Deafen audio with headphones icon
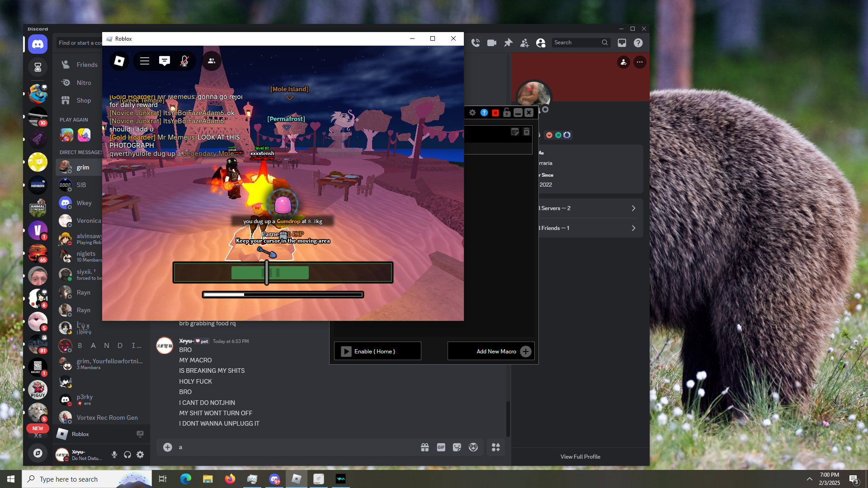 [x=127, y=455]
